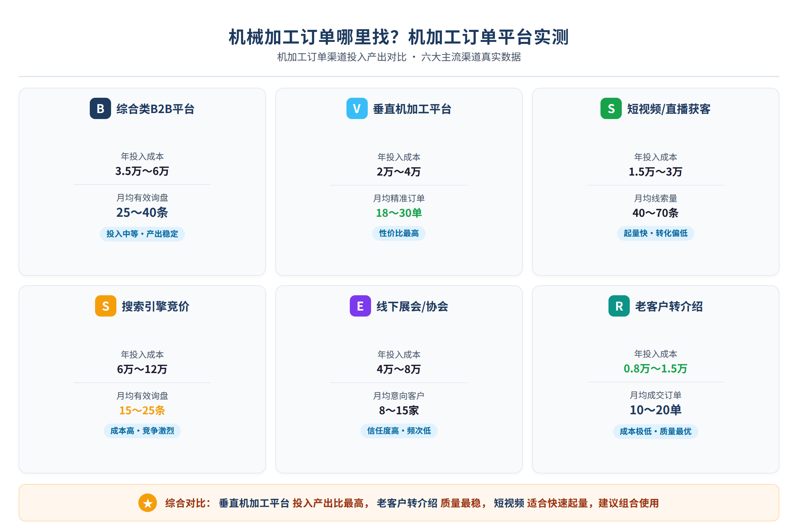Image resolution: width=798 pixels, height=532 pixels.
Task: Click the value 40~70条
Action: pyautogui.click(x=655, y=213)
